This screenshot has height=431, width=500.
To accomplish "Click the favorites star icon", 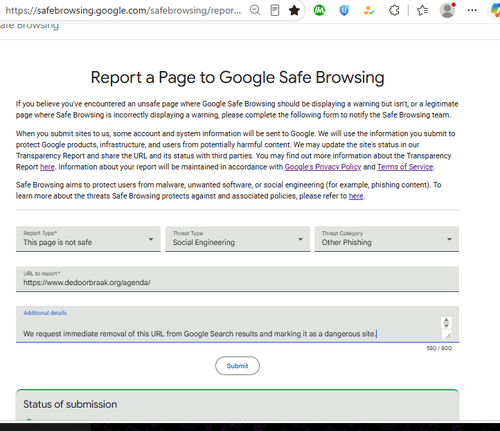I will pos(294,10).
